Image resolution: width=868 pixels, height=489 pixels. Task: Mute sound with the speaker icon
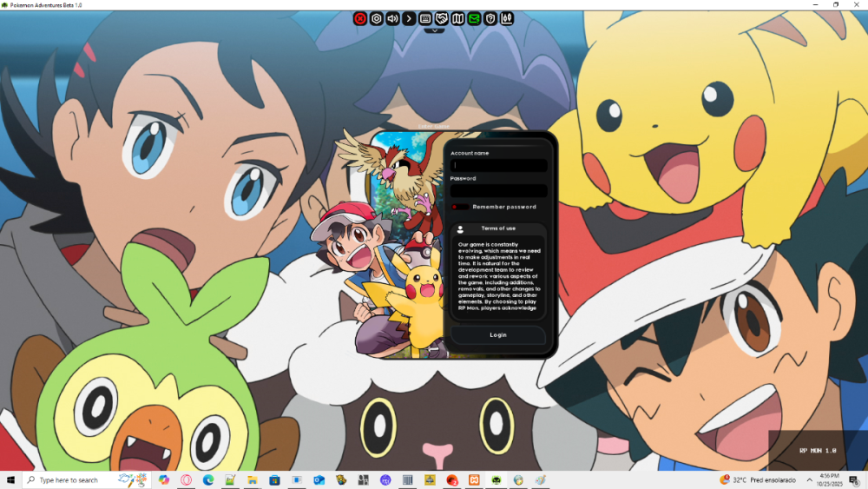[x=392, y=18]
